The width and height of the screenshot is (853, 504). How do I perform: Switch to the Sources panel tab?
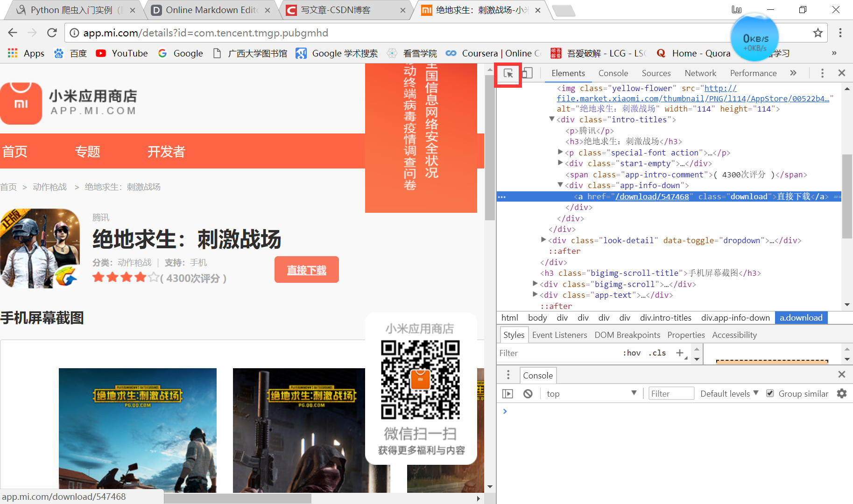(x=656, y=73)
